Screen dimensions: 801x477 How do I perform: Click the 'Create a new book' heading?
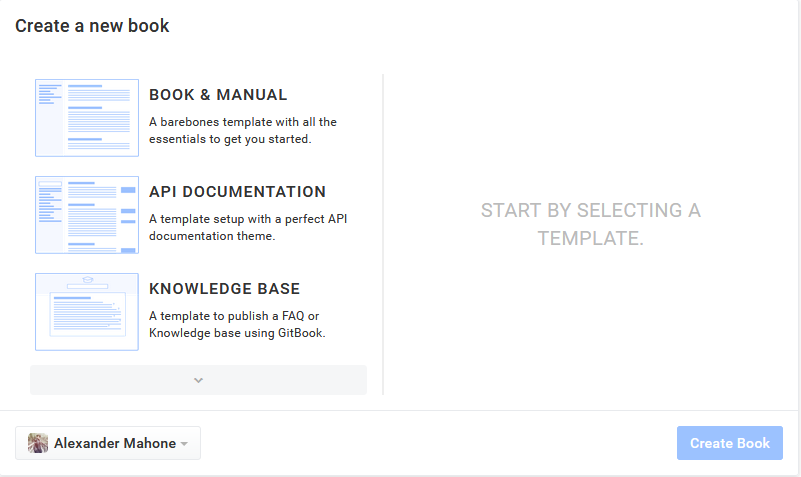[92, 26]
